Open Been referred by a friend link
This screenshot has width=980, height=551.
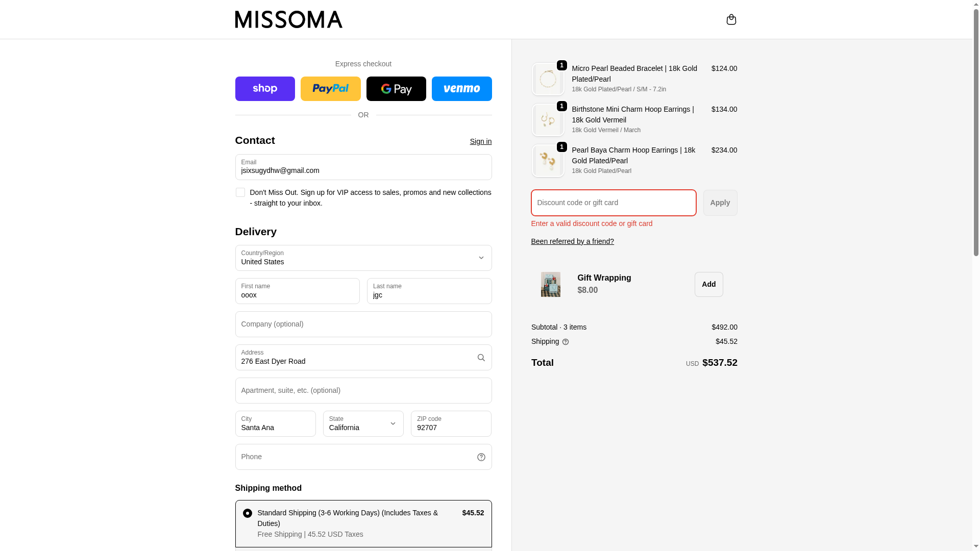[x=572, y=241]
